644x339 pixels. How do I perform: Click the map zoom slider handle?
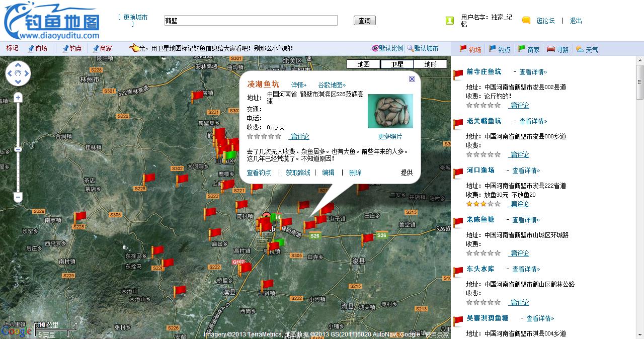(x=18, y=149)
